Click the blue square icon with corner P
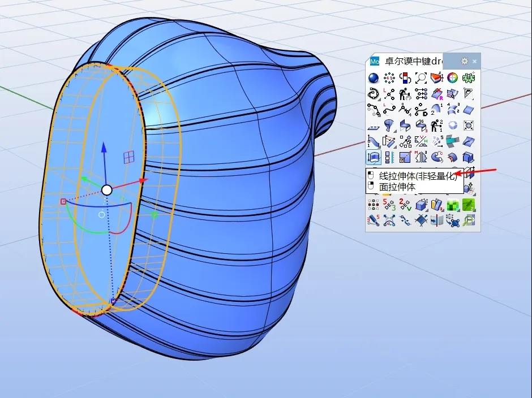This screenshot has height=398, width=532. click(x=405, y=158)
